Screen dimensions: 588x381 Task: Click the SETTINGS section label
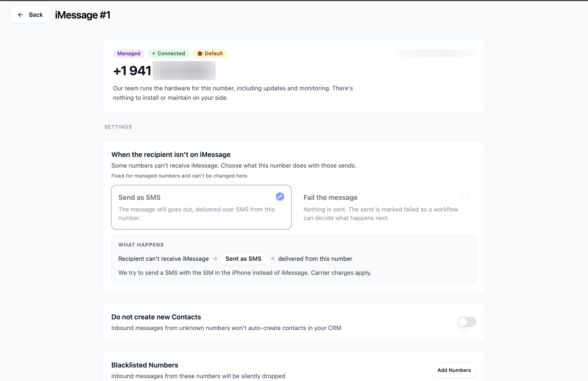(118, 127)
